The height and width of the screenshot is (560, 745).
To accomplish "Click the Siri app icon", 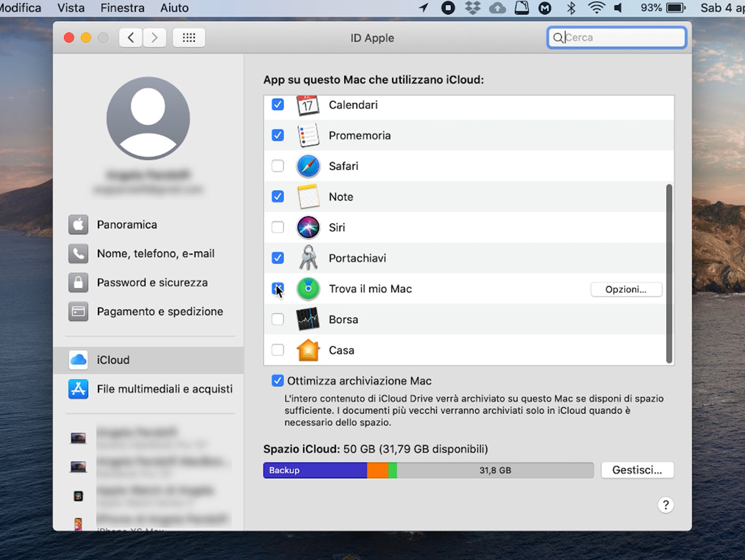I will [x=308, y=228].
